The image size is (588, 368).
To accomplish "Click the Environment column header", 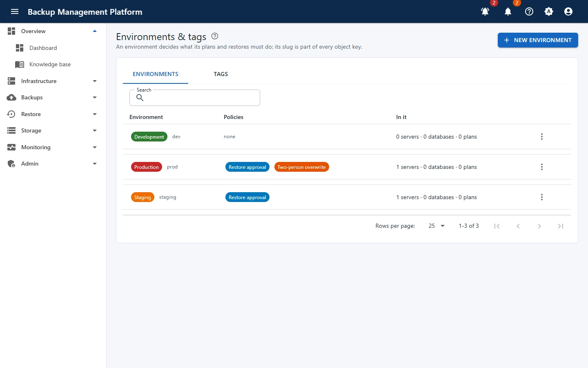I will [x=146, y=117].
